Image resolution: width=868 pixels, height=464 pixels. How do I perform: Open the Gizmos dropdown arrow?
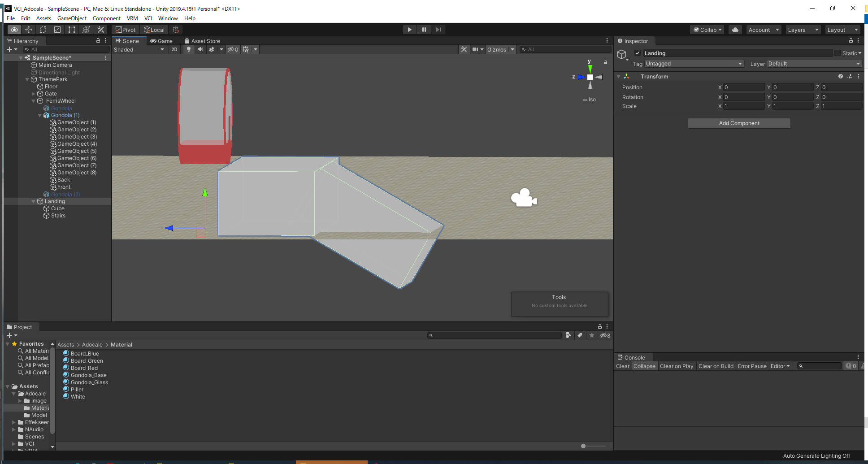click(512, 49)
